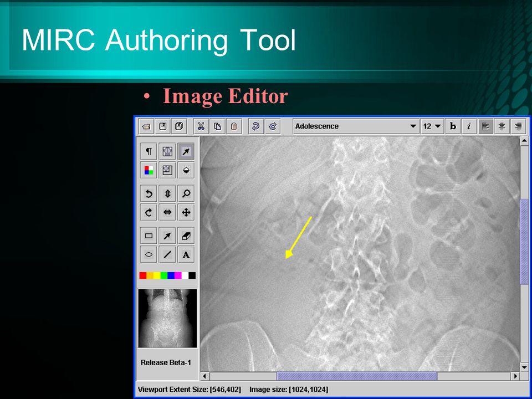Image resolution: width=532 pixels, height=399 pixels.
Task: Click the abdomen x-ray thumbnail preview
Action: 167,318
